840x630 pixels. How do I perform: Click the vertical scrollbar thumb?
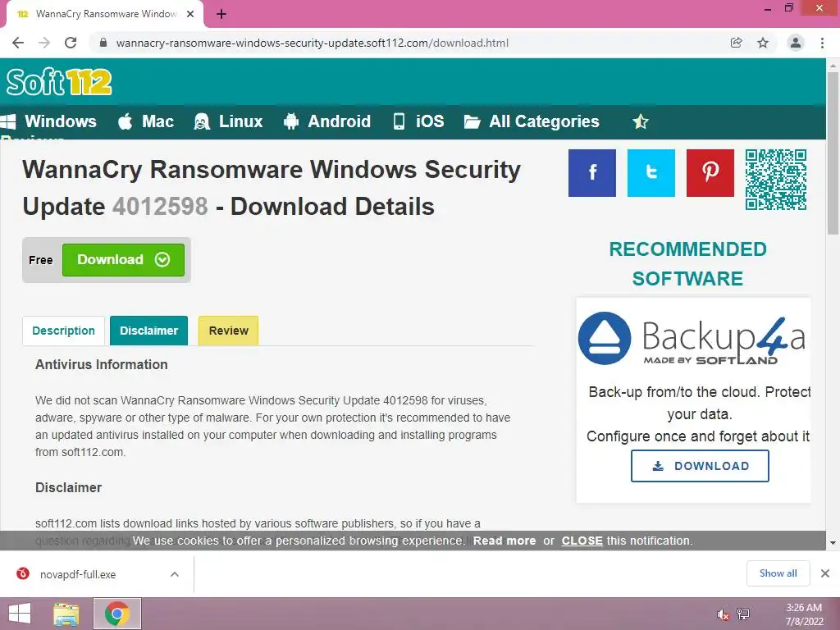(833, 153)
